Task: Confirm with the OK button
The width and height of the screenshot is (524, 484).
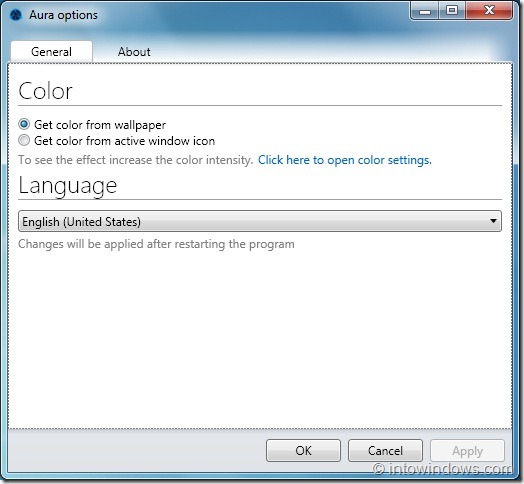Action: [x=303, y=451]
